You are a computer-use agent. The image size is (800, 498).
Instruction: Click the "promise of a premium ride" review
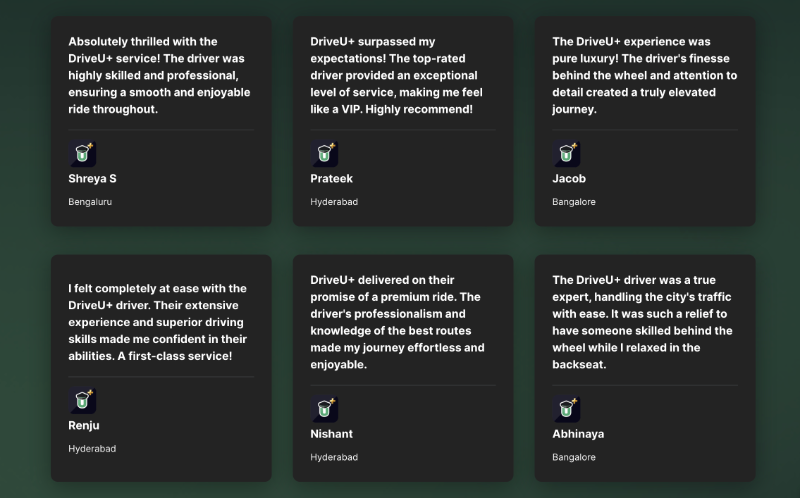click(x=397, y=322)
